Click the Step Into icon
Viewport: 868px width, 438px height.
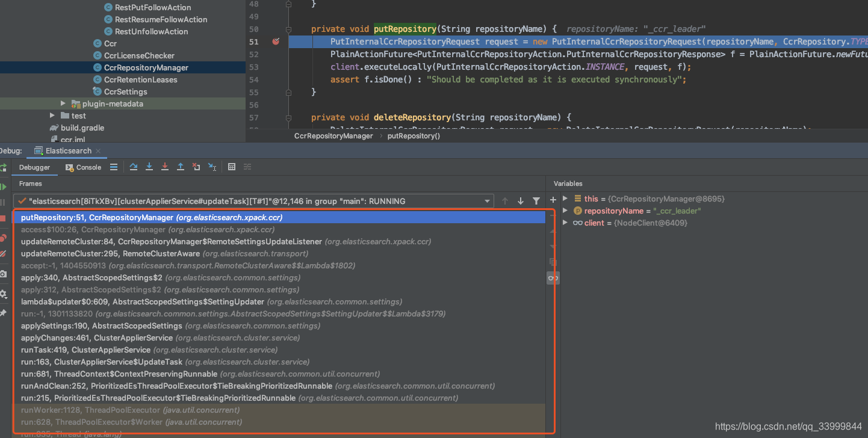tap(149, 167)
